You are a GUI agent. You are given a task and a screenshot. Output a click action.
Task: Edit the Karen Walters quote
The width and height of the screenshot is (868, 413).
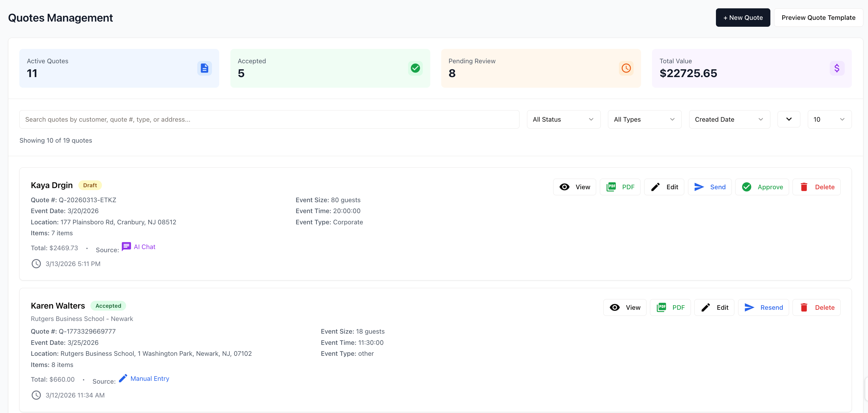(714, 308)
